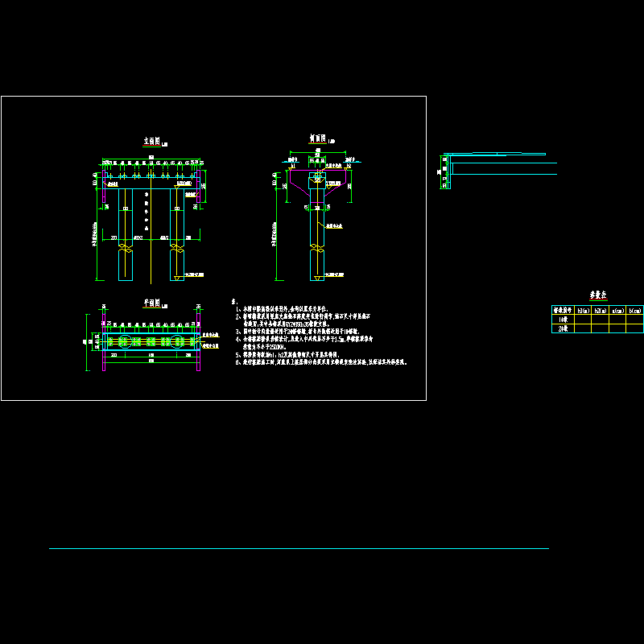Click the empty h2 cell in 2#墩 row
The image size is (644, 644).
click(x=600, y=328)
